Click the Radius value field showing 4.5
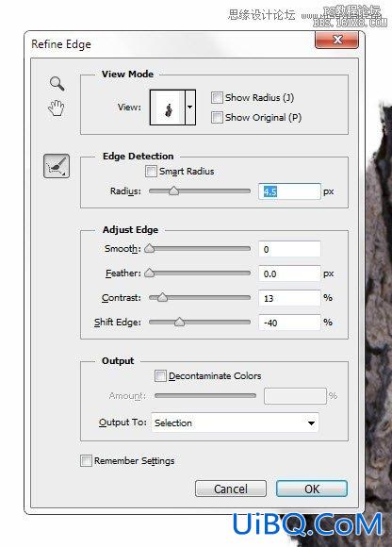Image resolution: width=392 pixels, height=547 pixels. click(x=289, y=191)
